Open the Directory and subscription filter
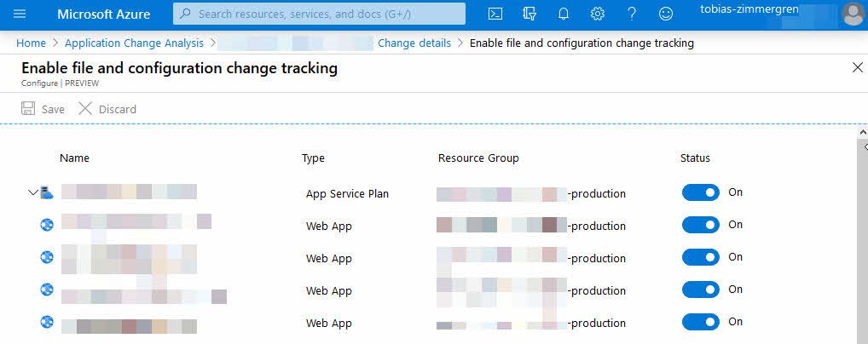The image size is (868, 344). point(529,14)
